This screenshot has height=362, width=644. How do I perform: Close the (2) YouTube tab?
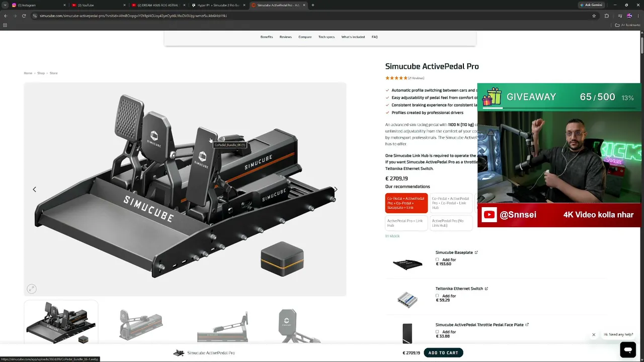124,5
